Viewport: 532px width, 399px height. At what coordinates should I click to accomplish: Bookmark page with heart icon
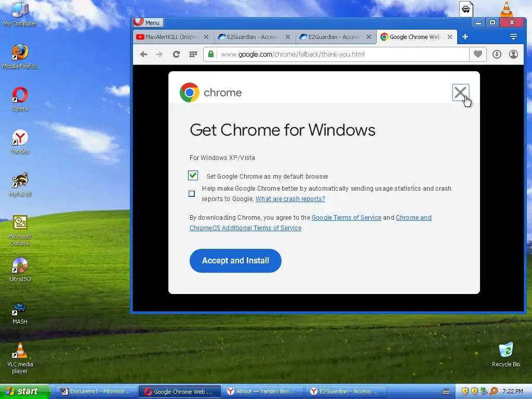click(478, 54)
